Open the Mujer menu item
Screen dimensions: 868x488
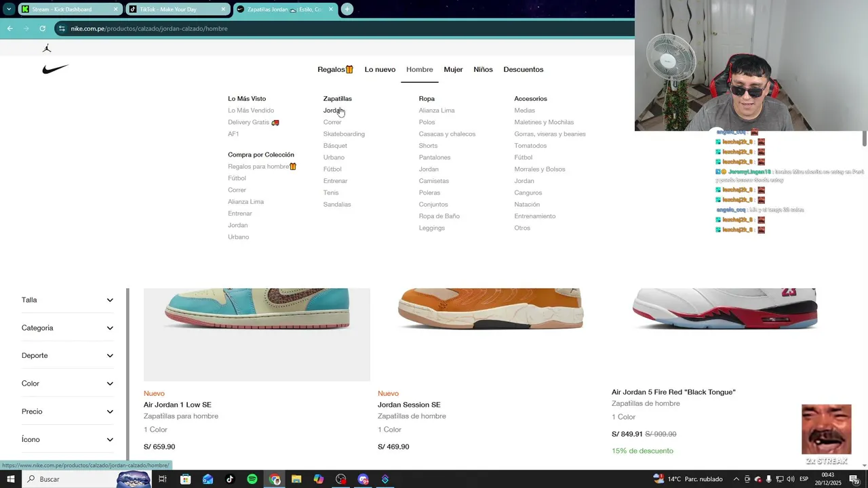click(453, 69)
